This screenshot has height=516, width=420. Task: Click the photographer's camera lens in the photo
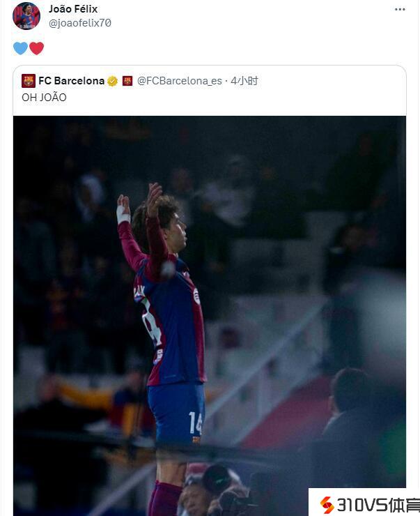coord(216,479)
